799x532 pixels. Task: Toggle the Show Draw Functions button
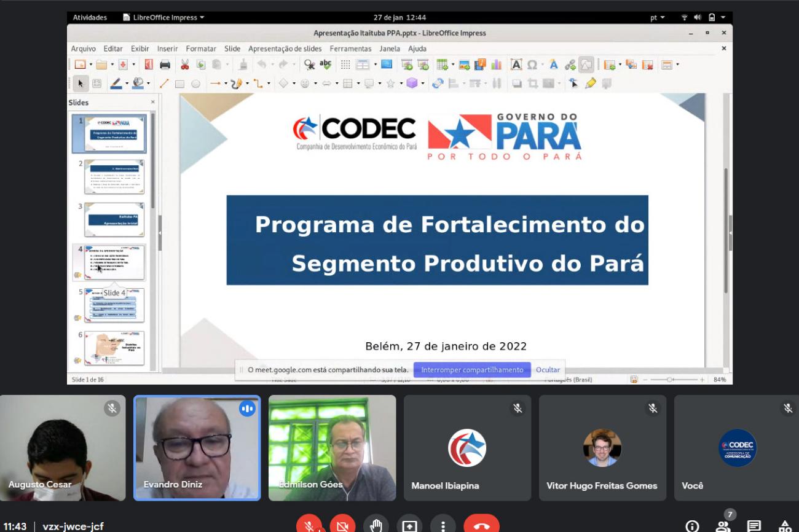click(x=586, y=65)
